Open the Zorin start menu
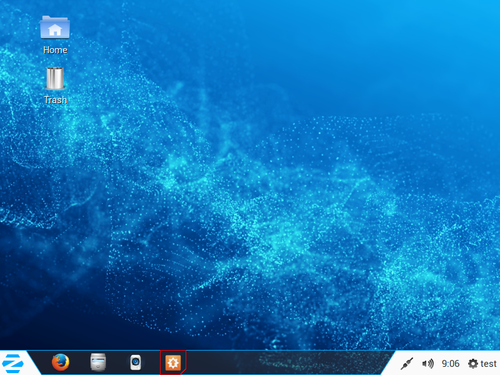 [x=13, y=363]
